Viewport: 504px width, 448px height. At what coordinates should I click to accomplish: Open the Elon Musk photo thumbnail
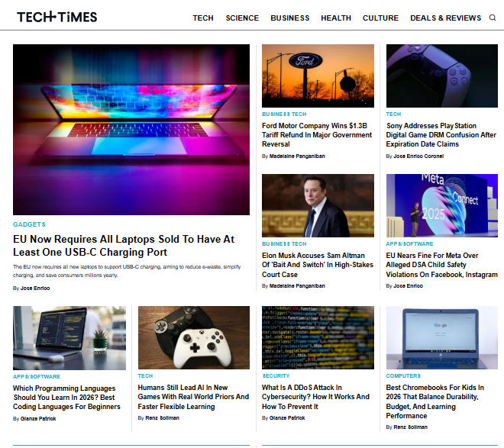(x=318, y=205)
